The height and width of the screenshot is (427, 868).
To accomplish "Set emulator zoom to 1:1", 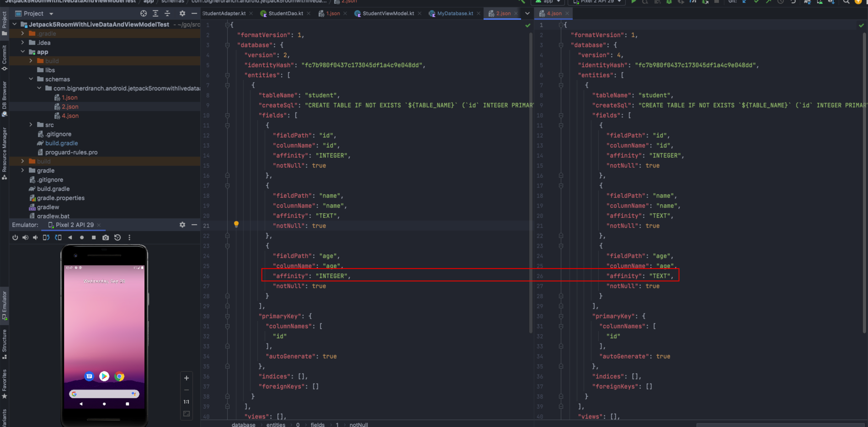I will (186, 402).
